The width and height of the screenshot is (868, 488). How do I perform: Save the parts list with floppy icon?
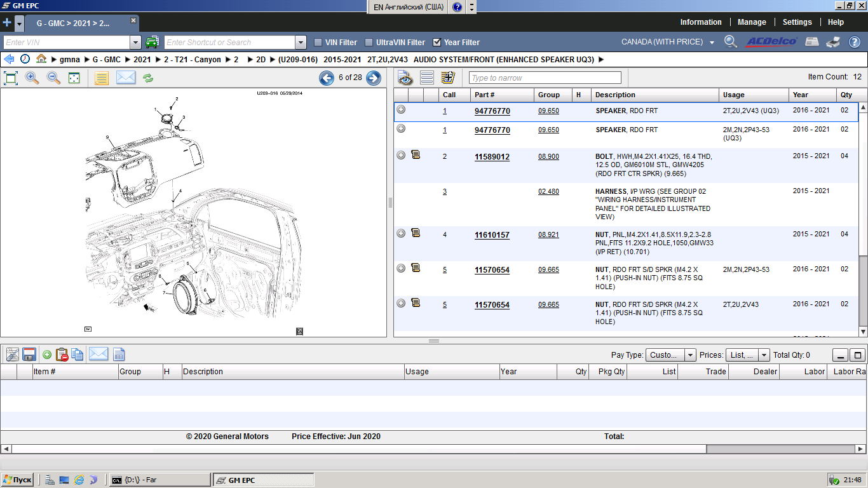29,355
